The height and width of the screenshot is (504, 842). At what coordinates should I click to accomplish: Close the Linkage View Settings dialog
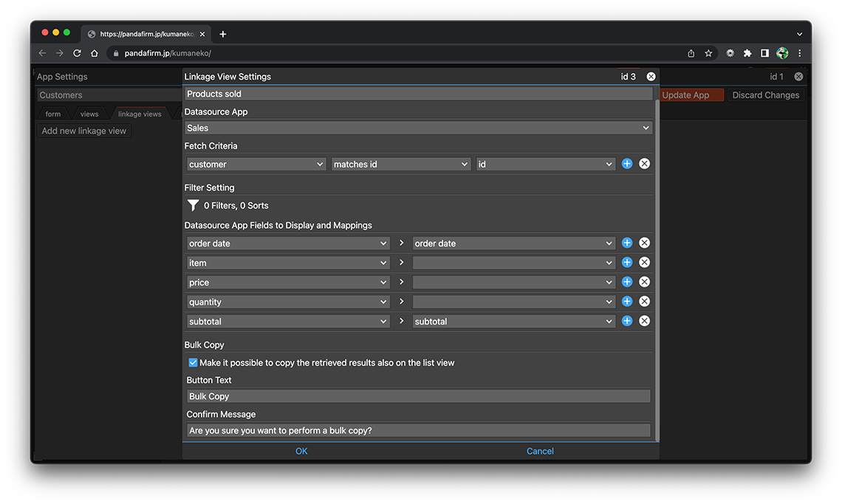click(x=651, y=77)
